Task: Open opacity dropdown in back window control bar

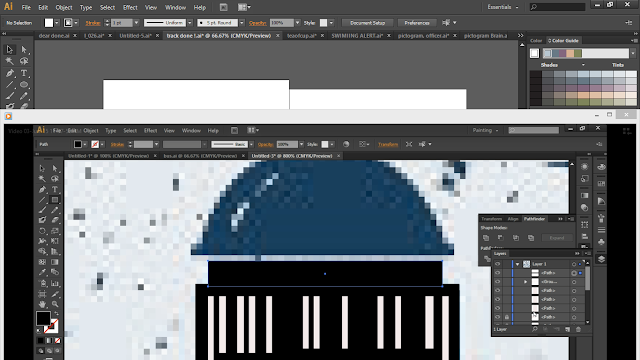Action: point(298,23)
